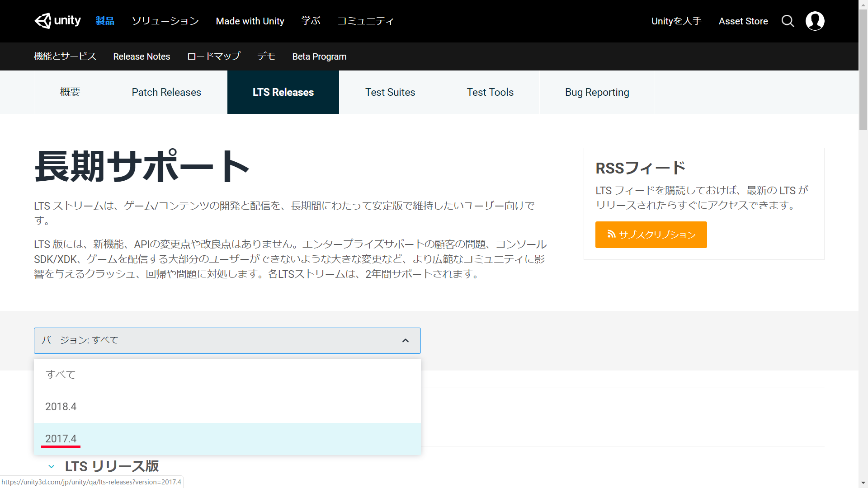Click the Unity logo
The height and width of the screenshot is (488, 868).
[x=57, y=21]
